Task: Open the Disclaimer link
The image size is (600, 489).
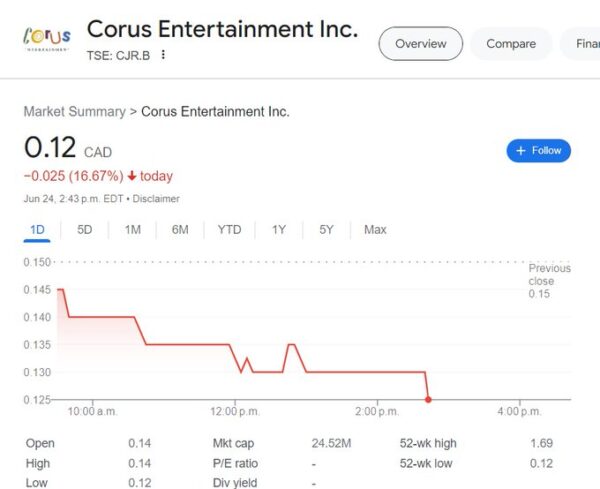Action: [x=156, y=199]
